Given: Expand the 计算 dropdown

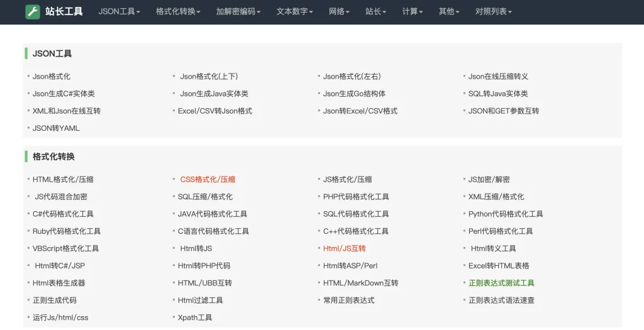Looking at the screenshot, I should pyautogui.click(x=412, y=11).
